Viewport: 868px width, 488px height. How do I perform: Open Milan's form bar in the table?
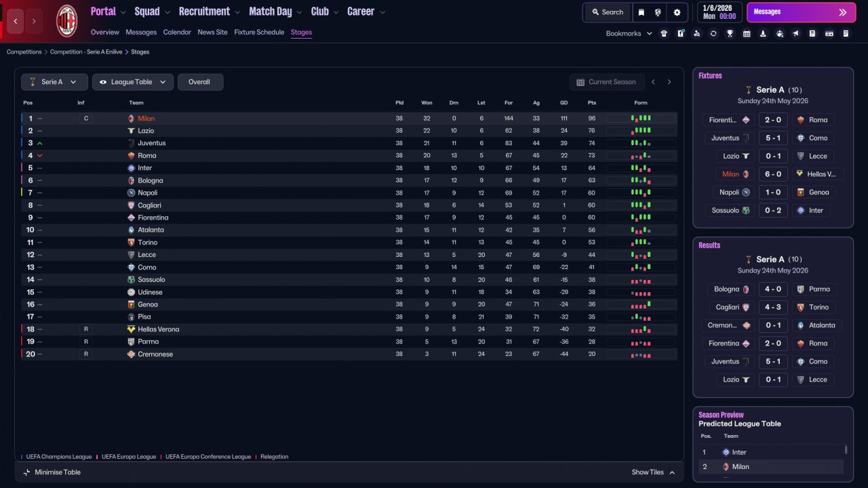click(x=641, y=119)
